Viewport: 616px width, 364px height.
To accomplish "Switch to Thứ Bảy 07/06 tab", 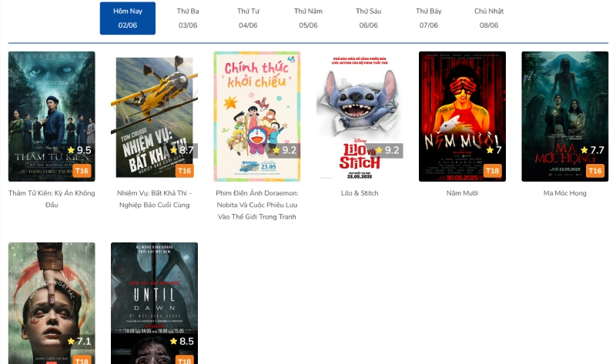I will 429,18.
